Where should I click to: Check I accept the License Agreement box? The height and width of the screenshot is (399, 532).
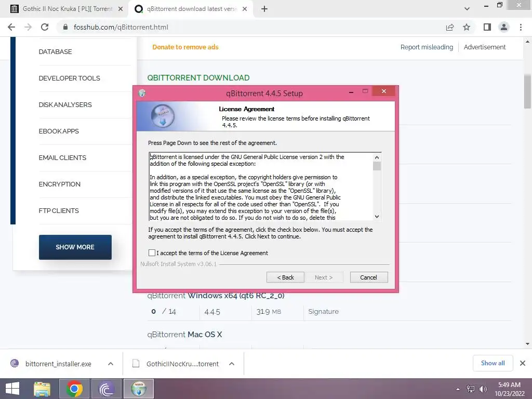(152, 253)
